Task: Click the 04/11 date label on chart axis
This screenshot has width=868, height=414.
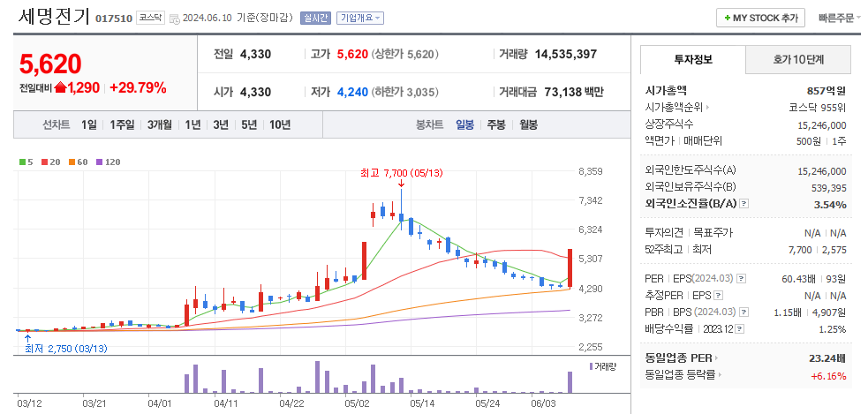Action: point(225,403)
